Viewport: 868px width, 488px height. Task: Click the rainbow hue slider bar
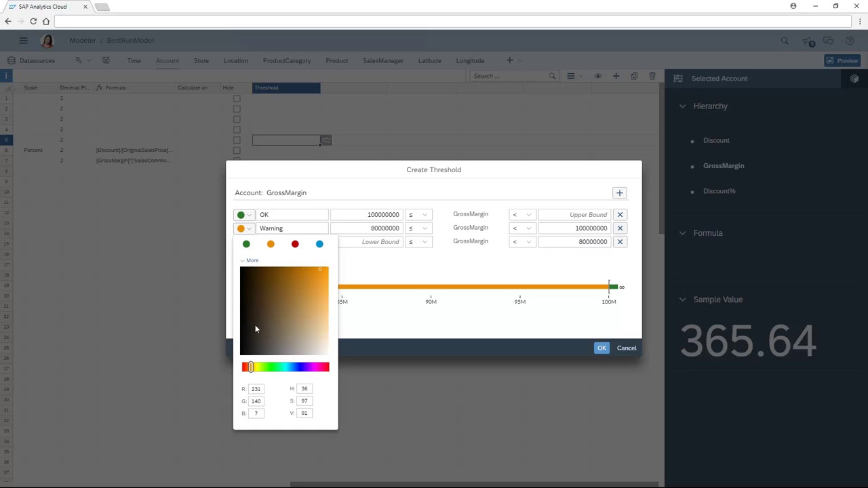[x=285, y=367]
